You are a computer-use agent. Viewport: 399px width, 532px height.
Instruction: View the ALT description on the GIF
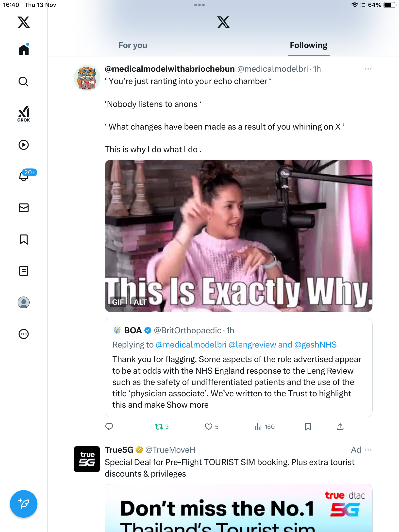coord(140,302)
